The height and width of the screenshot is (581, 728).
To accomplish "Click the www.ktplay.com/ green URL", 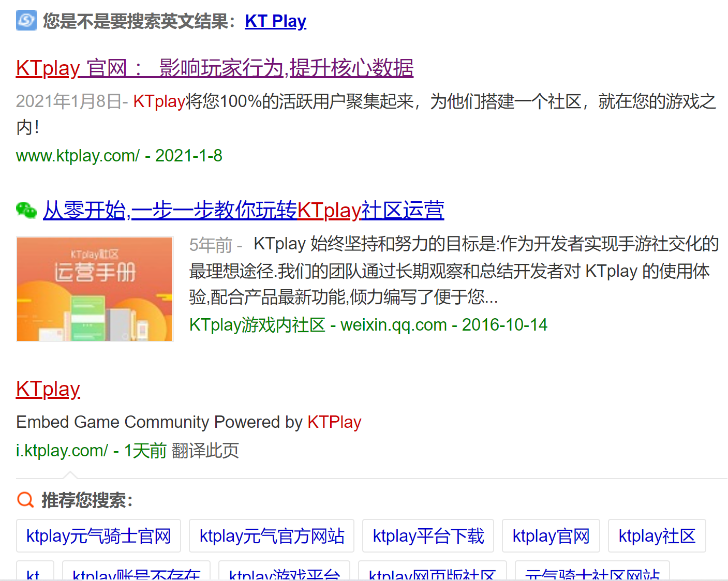I will 78,155.
